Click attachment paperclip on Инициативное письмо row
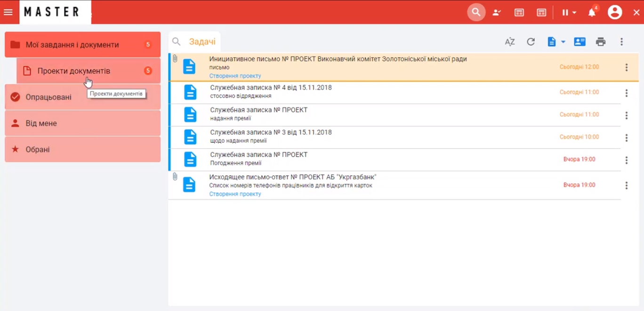 tap(175, 59)
